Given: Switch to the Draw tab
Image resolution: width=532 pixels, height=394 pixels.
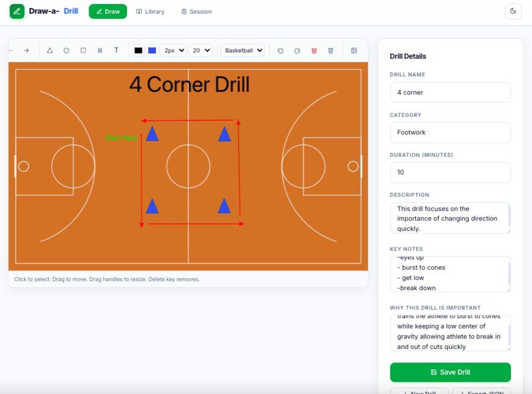Looking at the screenshot, I should tap(108, 11).
